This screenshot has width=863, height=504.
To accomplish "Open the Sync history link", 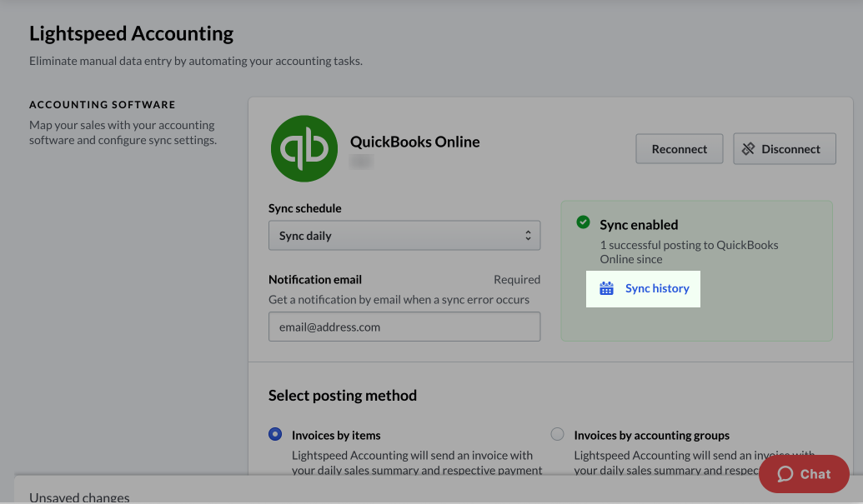I will pos(657,288).
